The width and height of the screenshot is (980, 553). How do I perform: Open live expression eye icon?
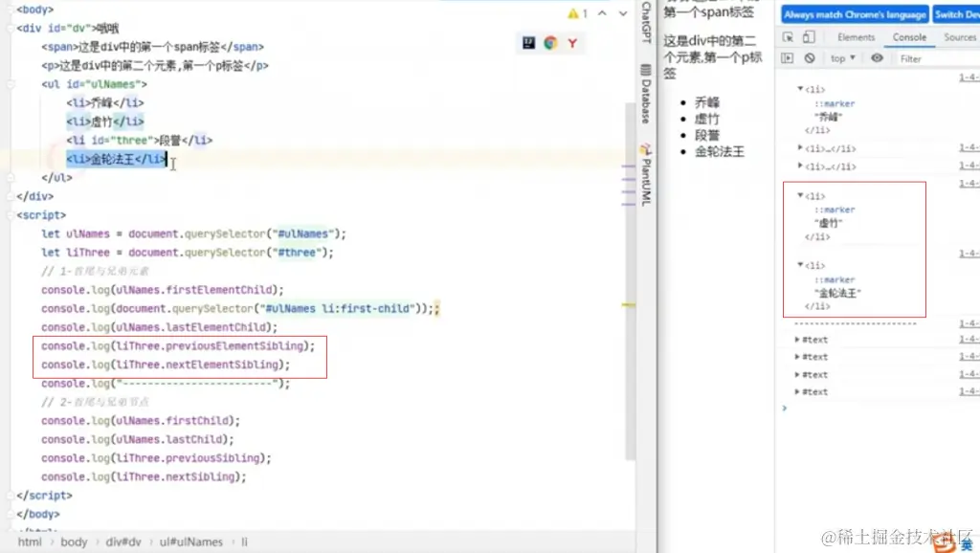(x=878, y=58)
